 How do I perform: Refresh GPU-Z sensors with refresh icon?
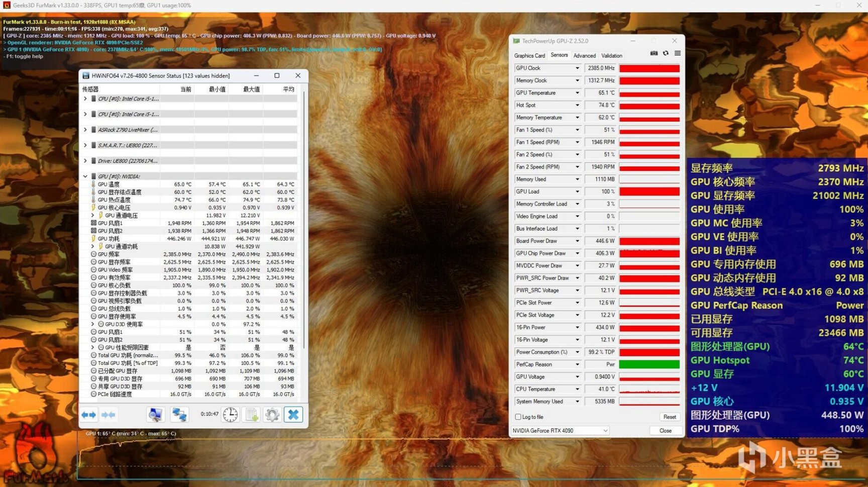coord(666,53)
